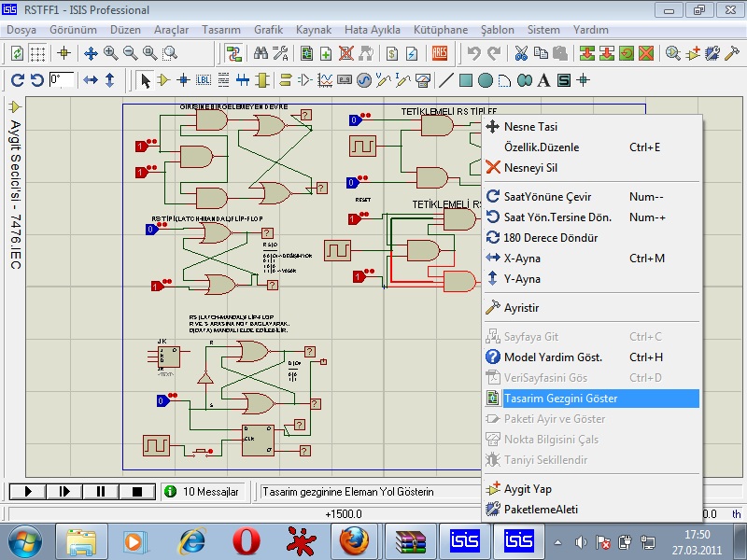Select the generator mode sine icon
Image resolution: width=747 pixels, height=560 pixels.
(x=364, y=80)
